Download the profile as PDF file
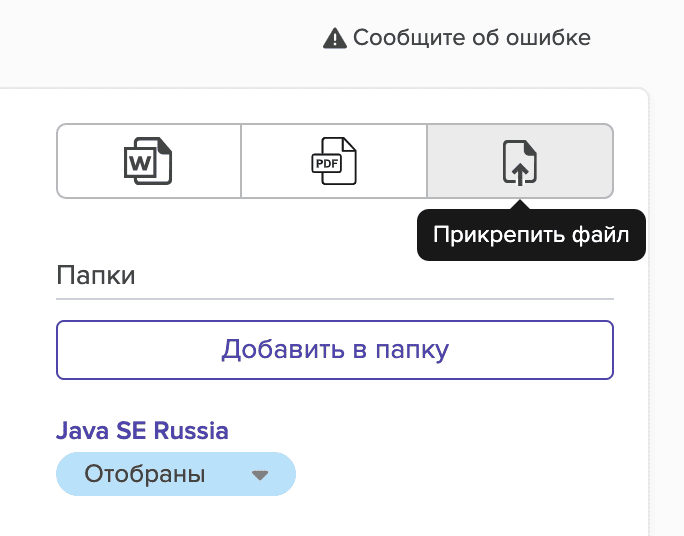The height and width of the screenshot is (536, 684). pyautogui.click(x=334, y=161)
